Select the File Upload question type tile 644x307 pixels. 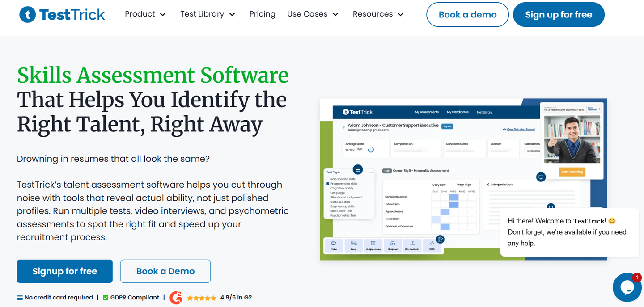coord(393,246)
